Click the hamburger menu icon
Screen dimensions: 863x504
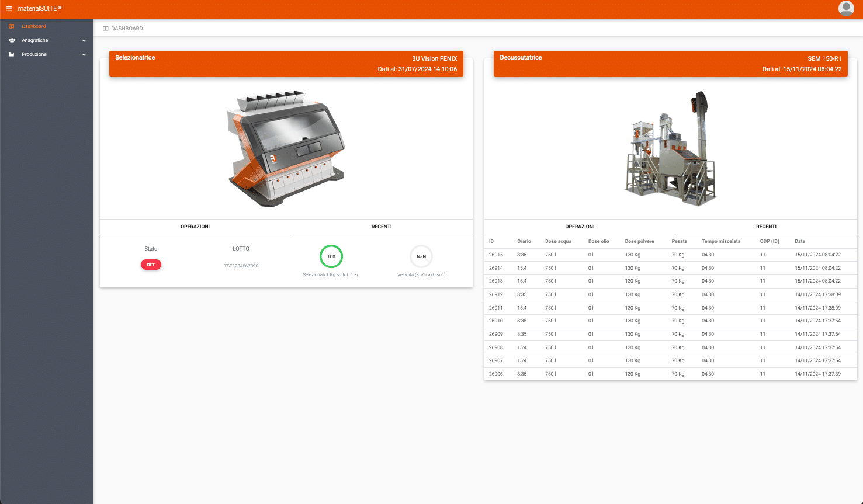click(x=9, y=9)
